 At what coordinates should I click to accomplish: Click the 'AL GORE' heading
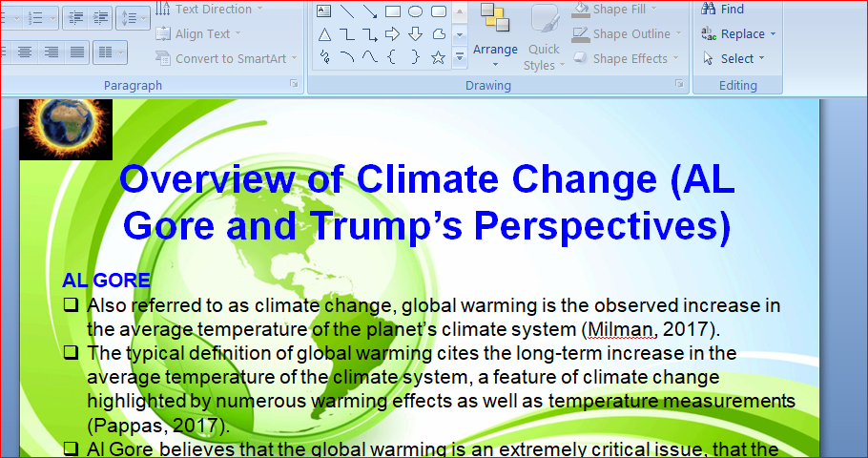[106, 281]
